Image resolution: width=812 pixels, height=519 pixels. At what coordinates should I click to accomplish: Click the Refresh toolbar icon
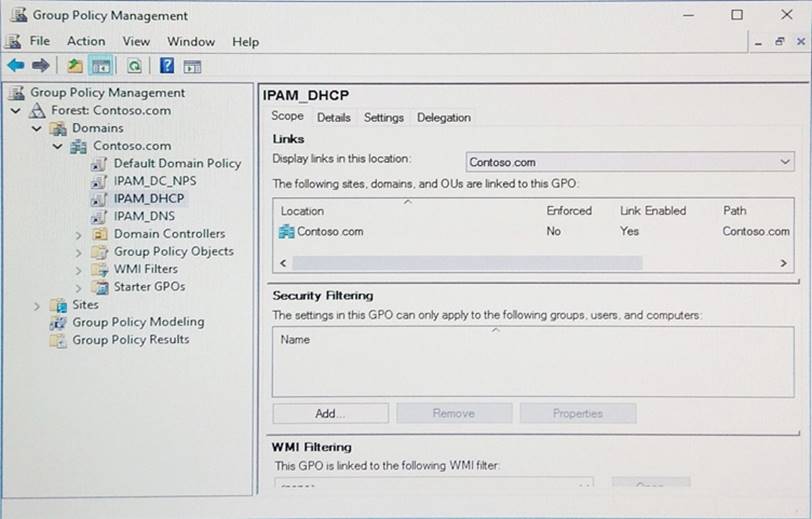[133, 66]
